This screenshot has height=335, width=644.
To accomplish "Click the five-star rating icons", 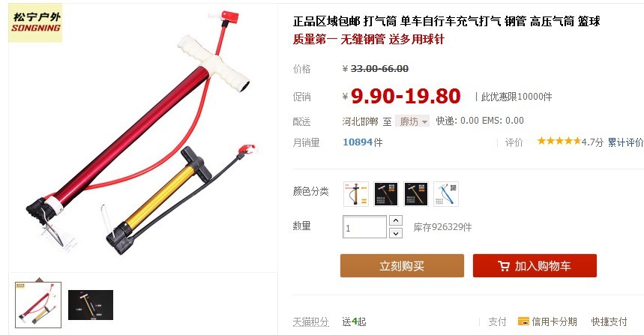I will (559, 142).
